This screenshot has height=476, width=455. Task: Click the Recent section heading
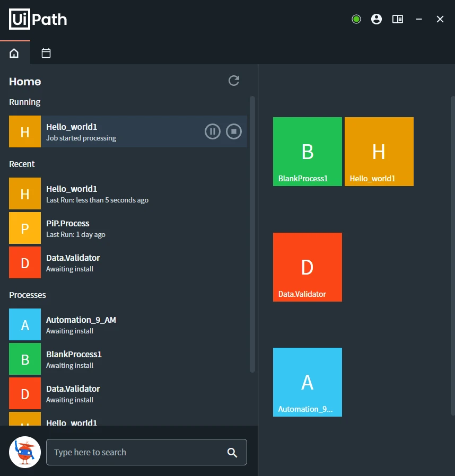[22, 164]
